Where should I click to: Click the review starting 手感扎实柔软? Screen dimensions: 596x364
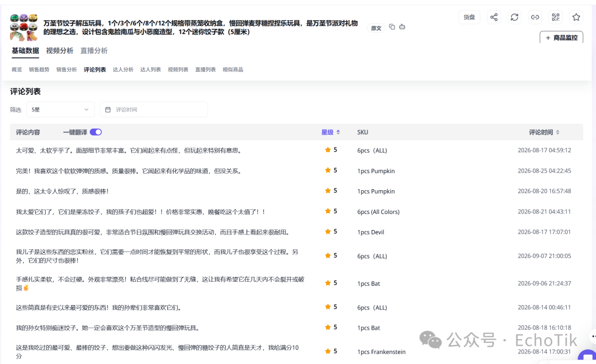tap(160, 283)
